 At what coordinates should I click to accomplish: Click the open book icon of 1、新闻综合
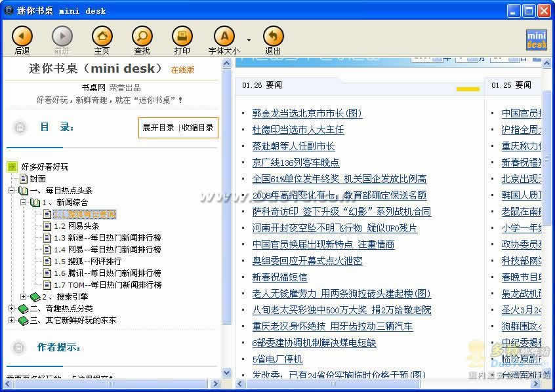click(35, 203)
